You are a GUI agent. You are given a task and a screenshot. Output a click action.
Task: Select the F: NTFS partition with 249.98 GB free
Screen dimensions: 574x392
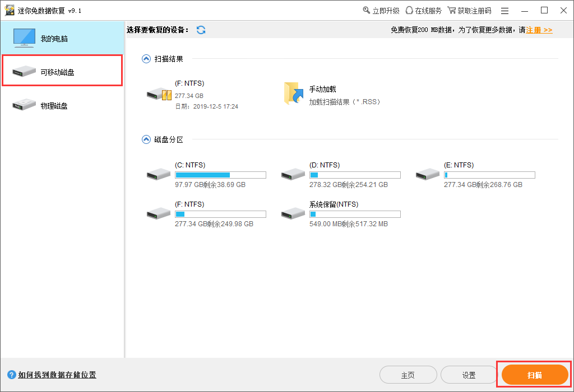206,214
